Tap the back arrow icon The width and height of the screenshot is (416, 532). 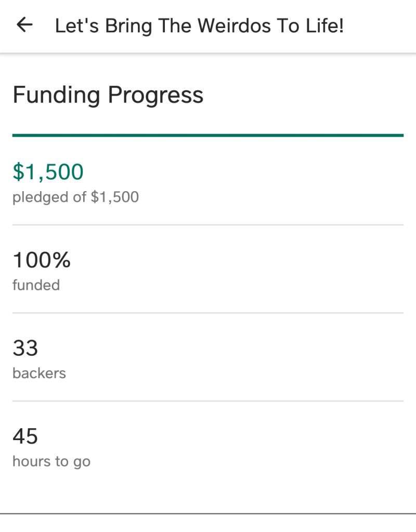pos(24,25)
